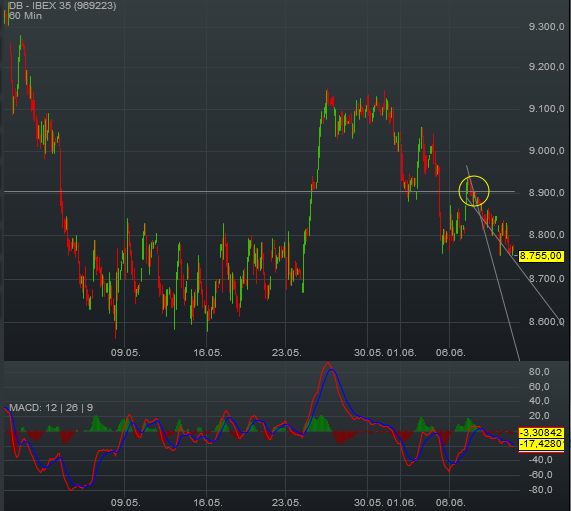This screenshot has width=571, height=511.
Task: Click the 01.06. date on price chart axis
Action: [x=401, y=353]
